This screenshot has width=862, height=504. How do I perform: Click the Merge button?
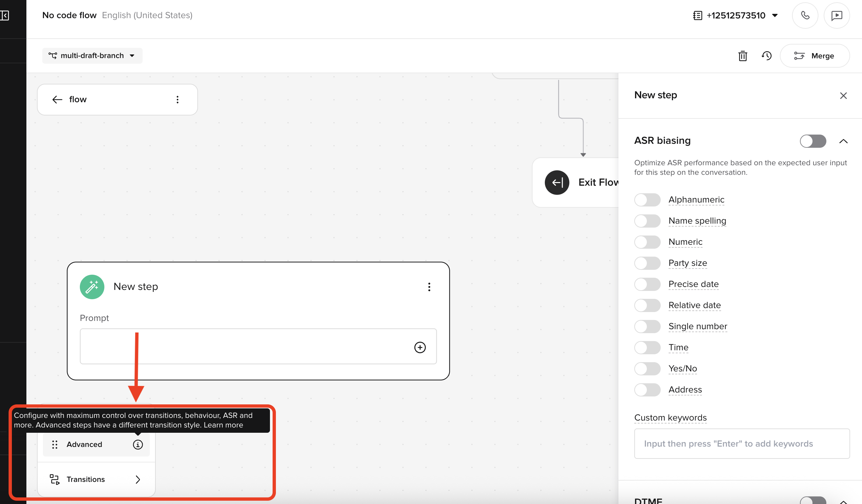(814, 56)
